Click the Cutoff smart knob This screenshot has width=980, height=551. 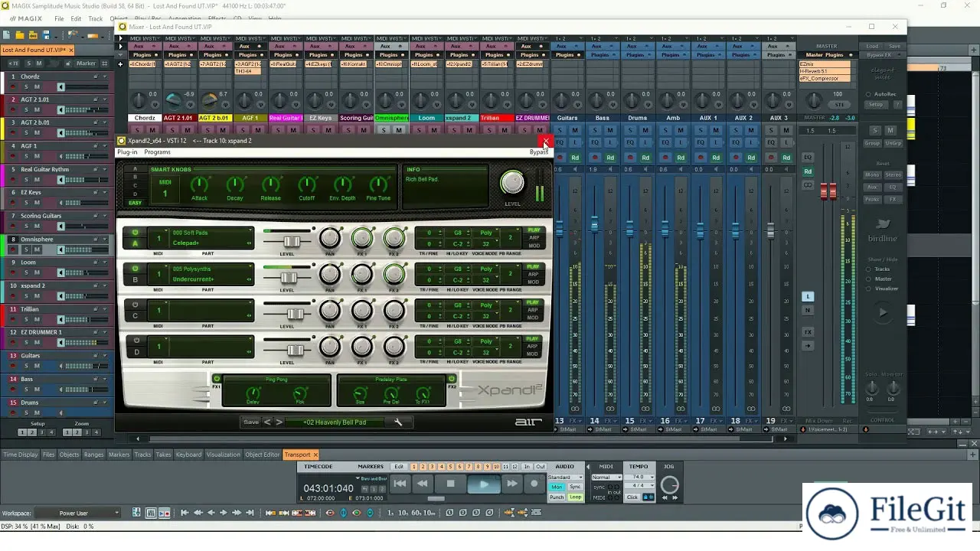tap(307, 184)
